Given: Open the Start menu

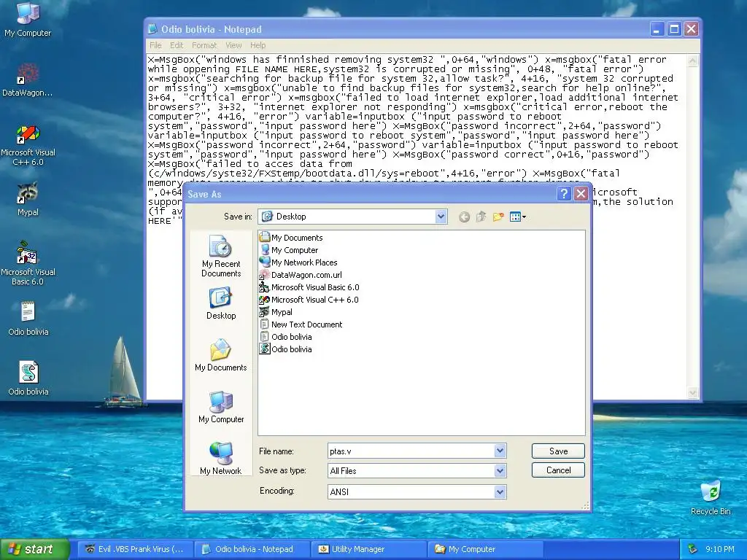Looking at the screenshot, I should point(35,549).
